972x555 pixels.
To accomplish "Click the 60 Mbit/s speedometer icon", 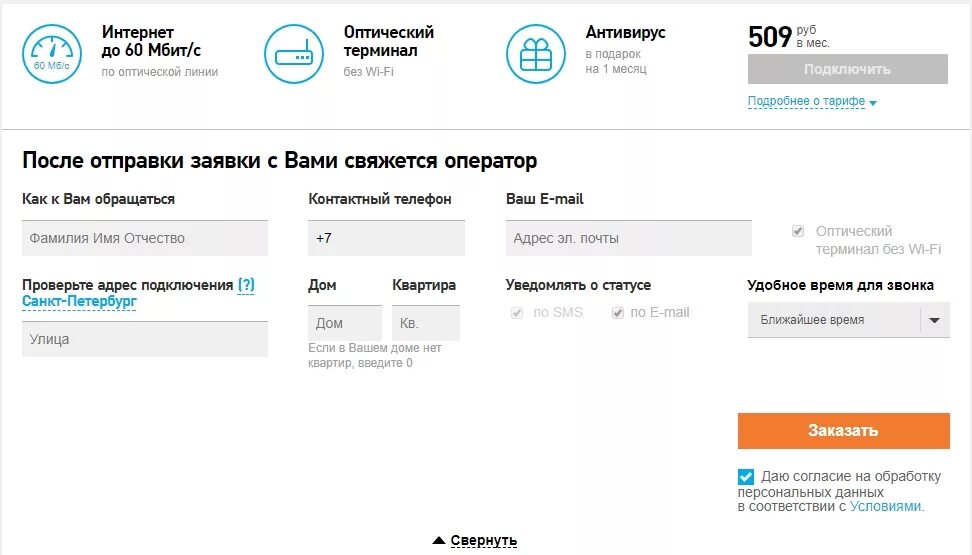I will tap(51, 54).
